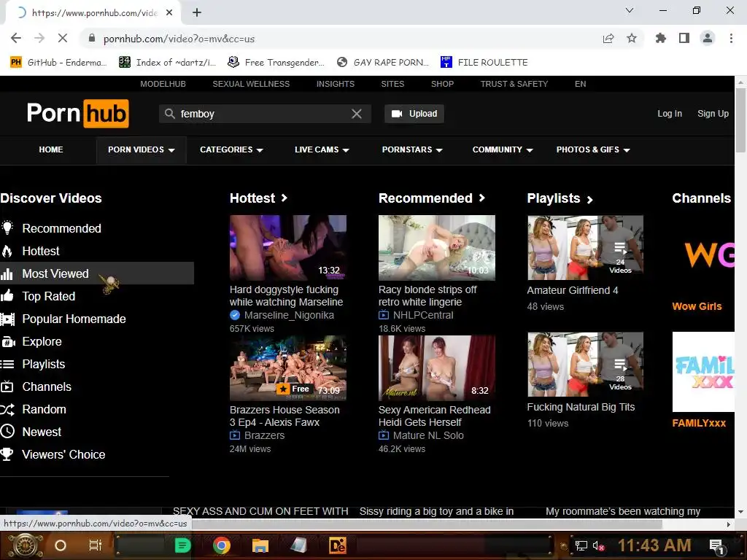Click the Explore sidebar icon

click(x=8, y=341)
